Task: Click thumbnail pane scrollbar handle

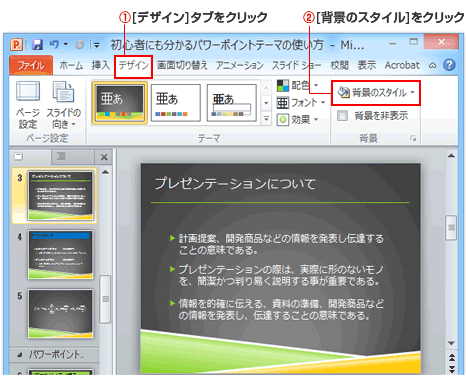Action: click(105, 299)
